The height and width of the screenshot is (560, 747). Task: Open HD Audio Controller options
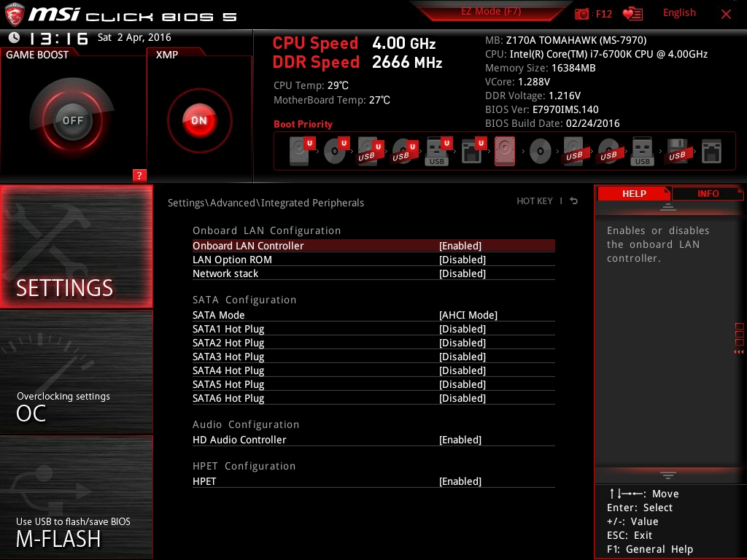click(373, 440)
